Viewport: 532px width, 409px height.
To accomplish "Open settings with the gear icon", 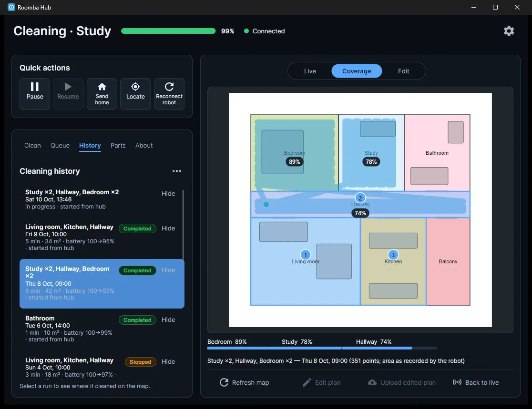I will click(509, 31).
